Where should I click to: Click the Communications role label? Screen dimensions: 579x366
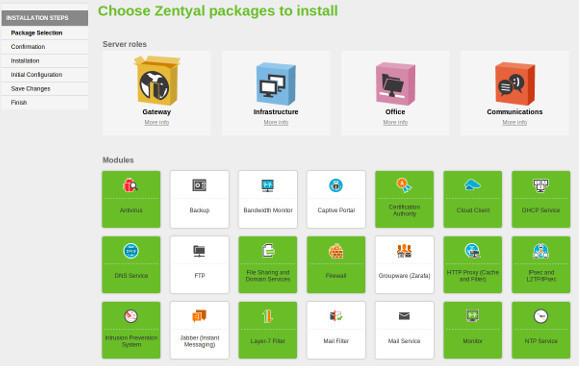tap(515, 112)
